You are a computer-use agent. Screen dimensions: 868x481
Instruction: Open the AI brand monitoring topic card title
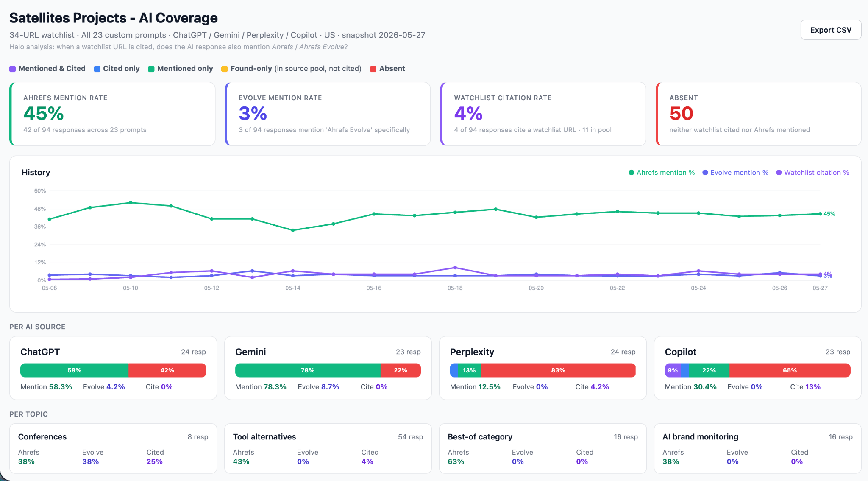[701, 437]
